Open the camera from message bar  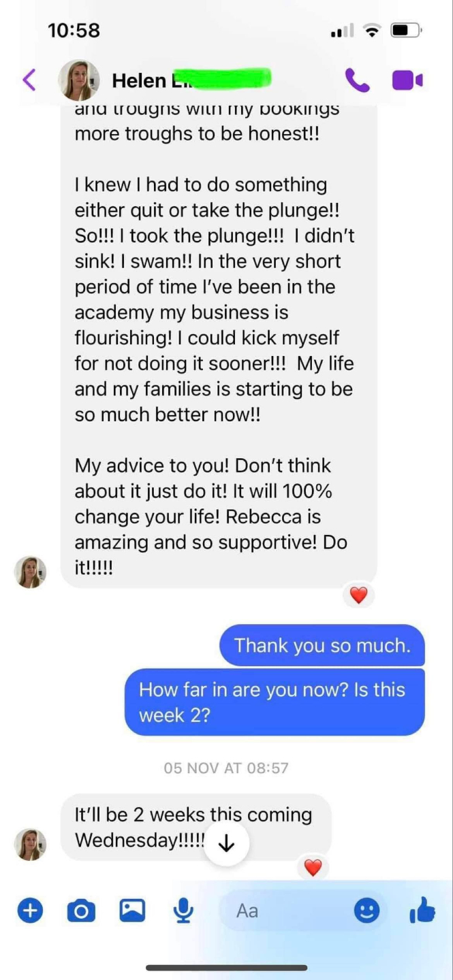81,910
